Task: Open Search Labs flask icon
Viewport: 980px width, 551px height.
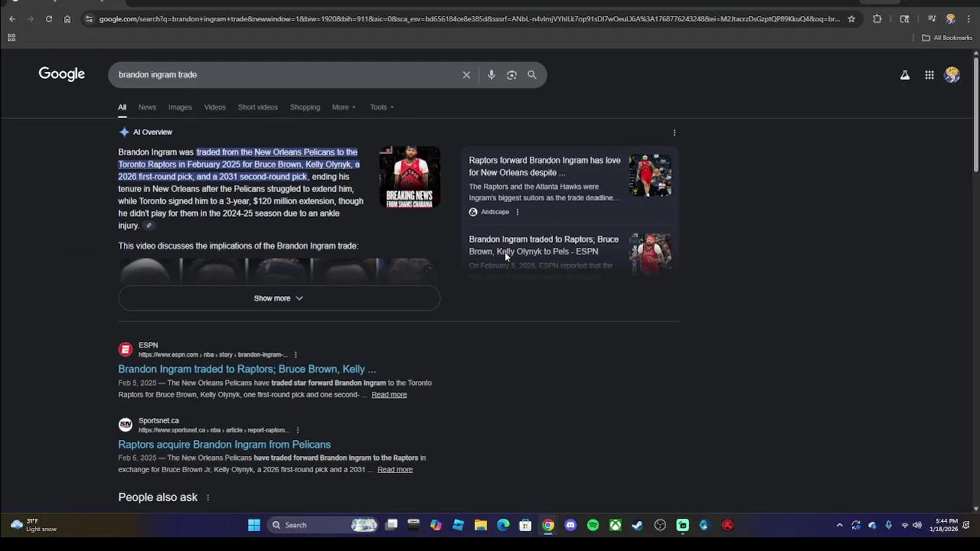Action: [905, 75]
